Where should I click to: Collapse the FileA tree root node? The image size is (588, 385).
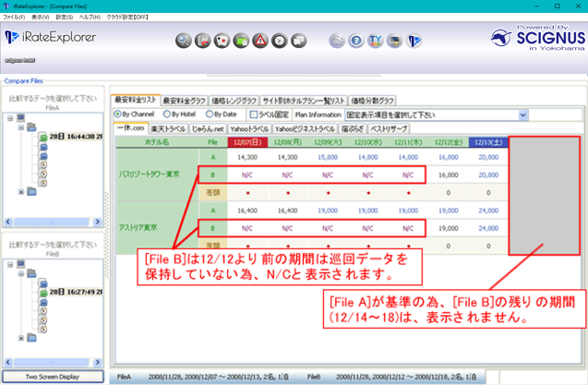point(10,118)
